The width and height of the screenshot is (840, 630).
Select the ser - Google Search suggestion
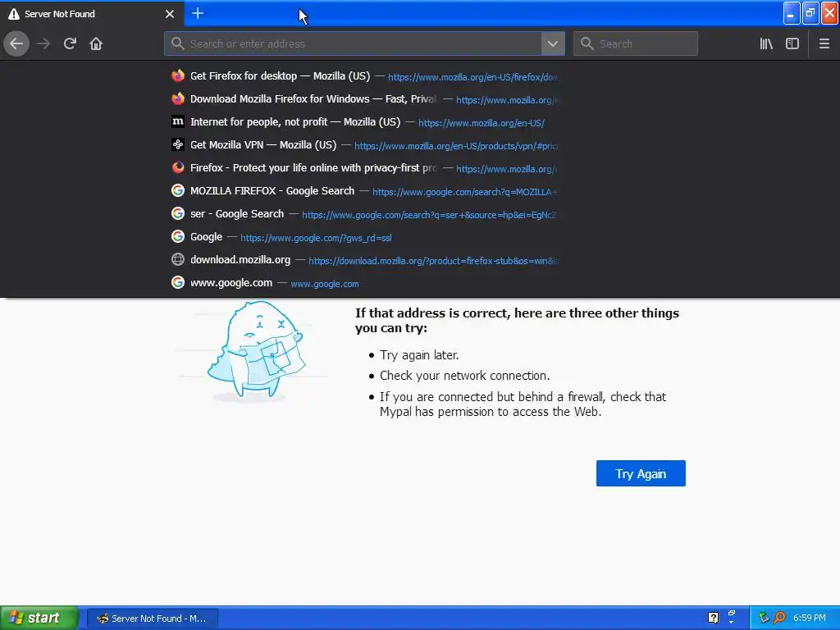[x=364, y=214]
